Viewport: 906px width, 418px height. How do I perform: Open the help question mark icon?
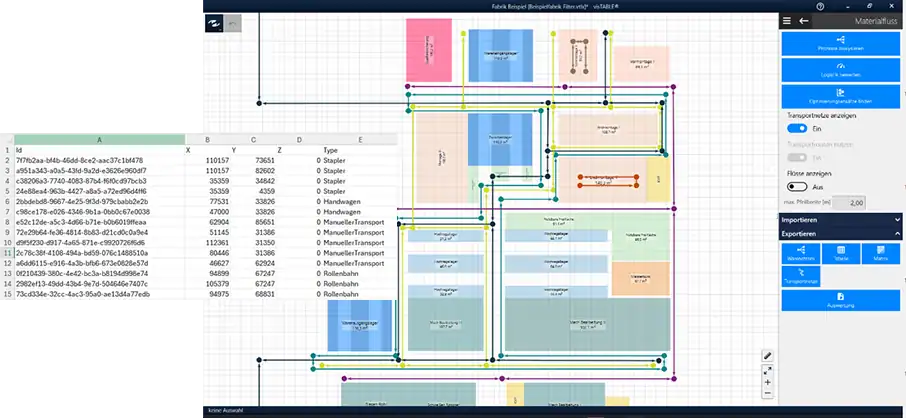tap(820, 6)
